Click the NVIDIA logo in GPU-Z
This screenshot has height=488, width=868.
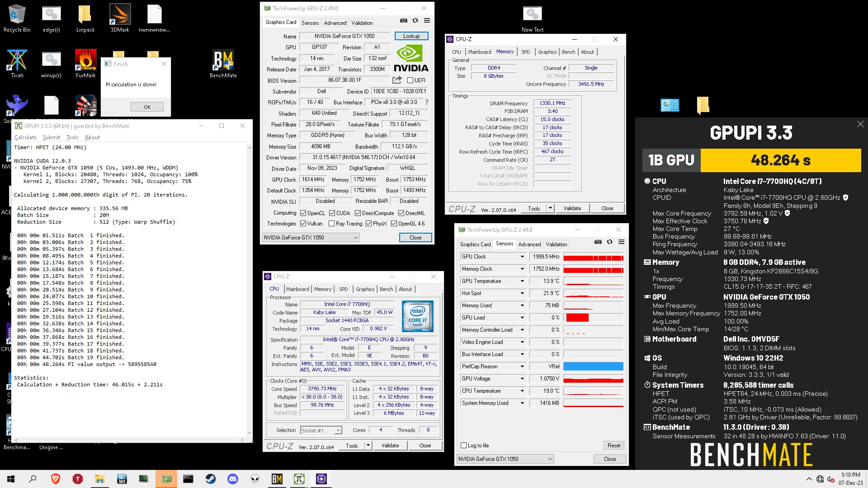[411, 59]
